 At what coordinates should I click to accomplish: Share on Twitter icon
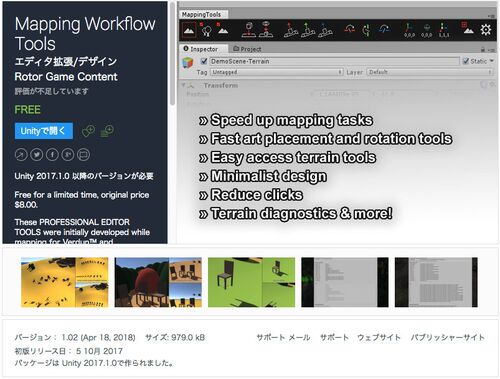(37, 155)
